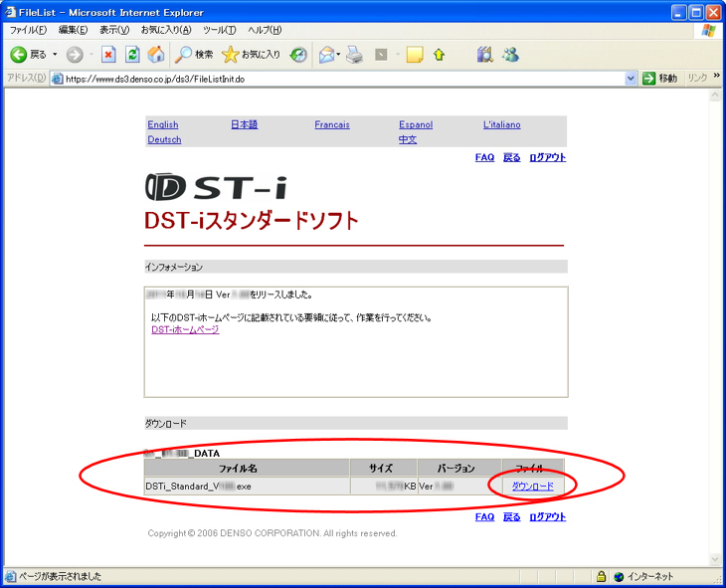Switch language to Francais link
726x588 pixels.
pyautogui.click(x=332, y=124)
